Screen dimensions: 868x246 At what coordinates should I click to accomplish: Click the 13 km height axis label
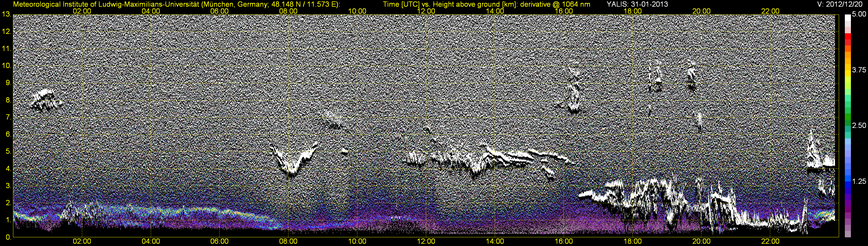pos(6,14)
